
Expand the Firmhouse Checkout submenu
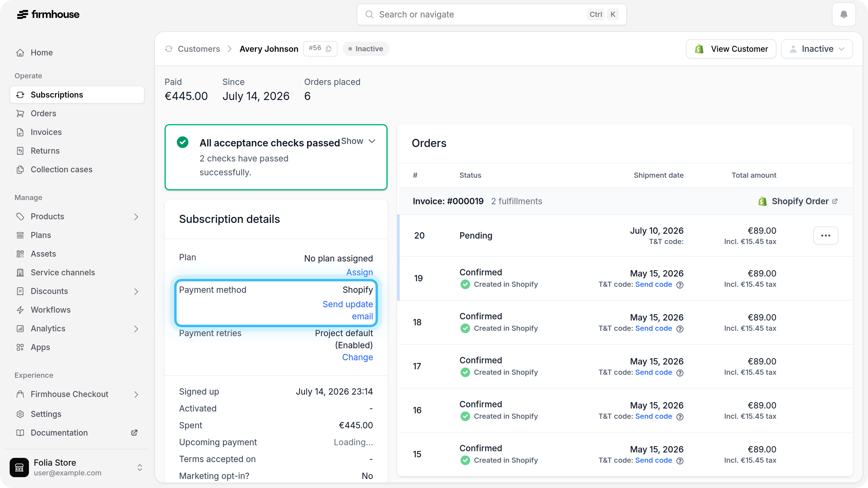(136, 395)
